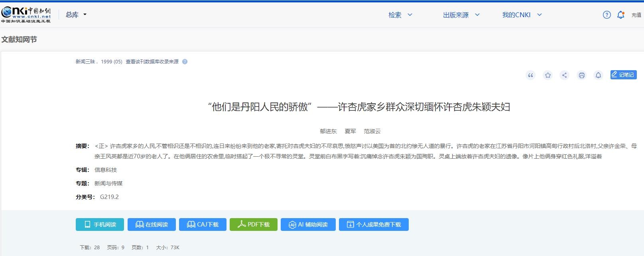Image resolution: width=644 pixels, height=256 pixels.
Task: Click the share icon
Action: point(564,75)
